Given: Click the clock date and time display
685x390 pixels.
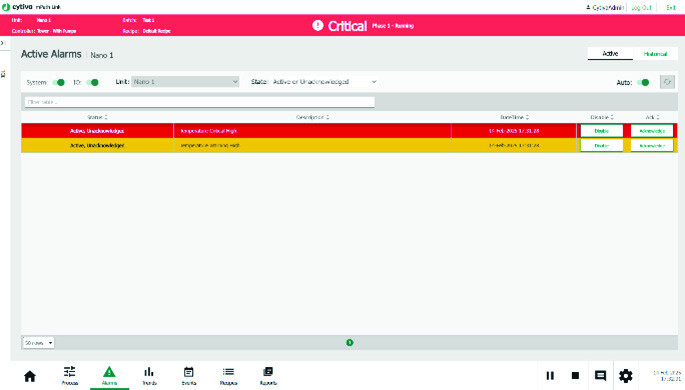Looking at the screenshot, I should 667,376.
